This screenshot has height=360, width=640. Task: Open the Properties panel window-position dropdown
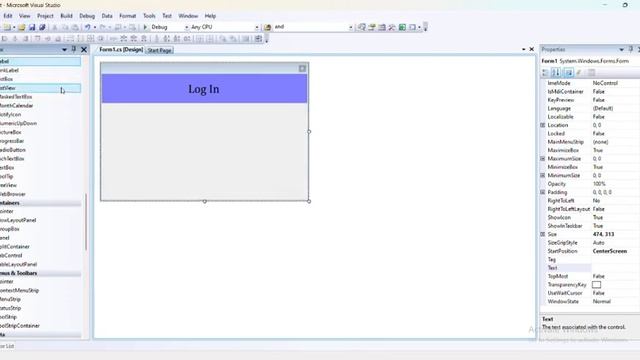[621, 49]
